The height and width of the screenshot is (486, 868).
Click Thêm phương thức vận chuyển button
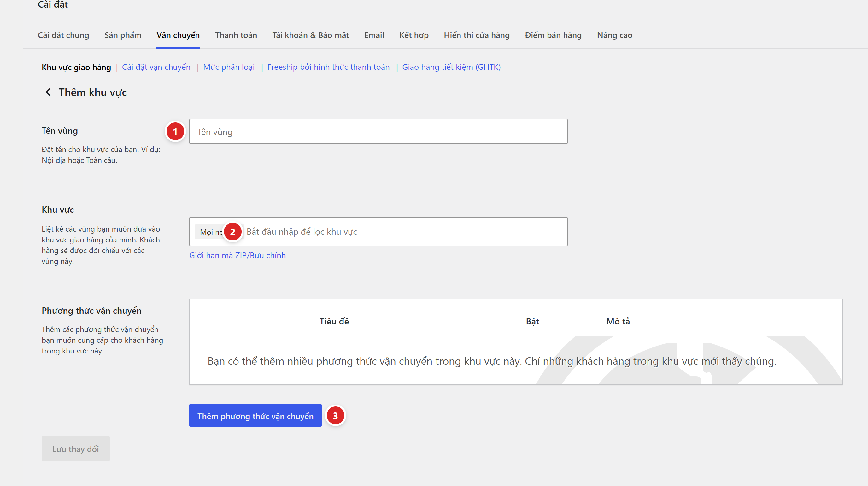(255, 416)
